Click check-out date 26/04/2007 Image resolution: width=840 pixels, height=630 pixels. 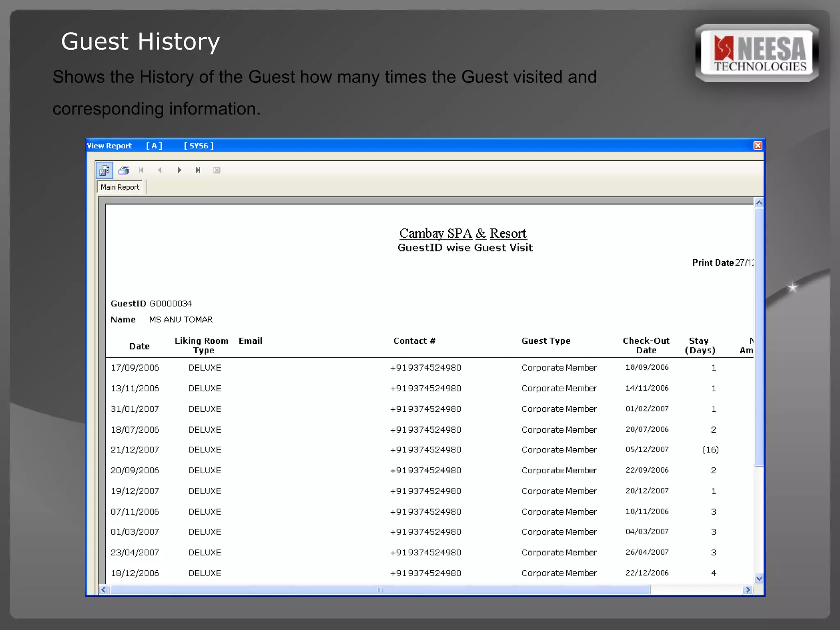coord(647,552)
